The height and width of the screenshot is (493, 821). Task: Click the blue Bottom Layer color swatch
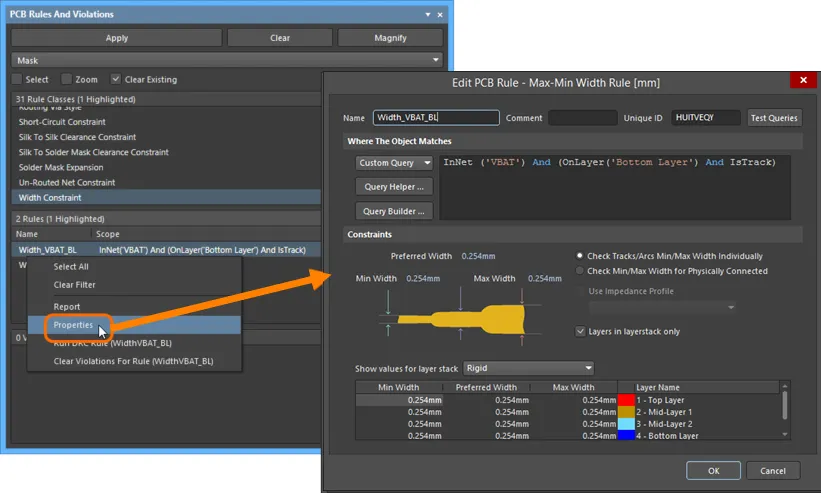click(626, 435)
